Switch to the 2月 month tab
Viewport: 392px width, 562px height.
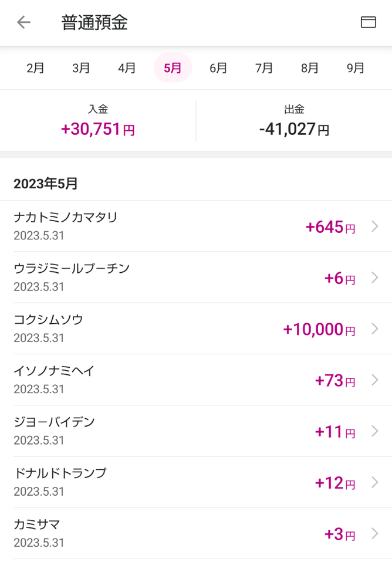pos(35,68)
